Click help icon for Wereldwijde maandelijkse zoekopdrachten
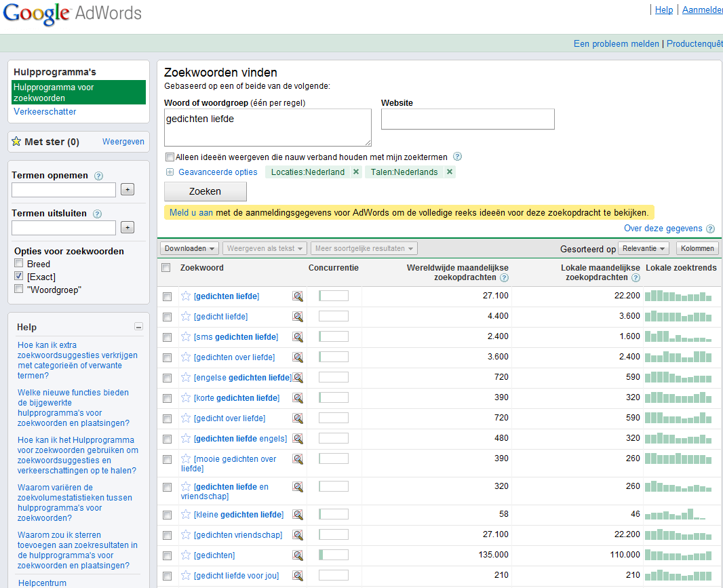 (505, 277)
